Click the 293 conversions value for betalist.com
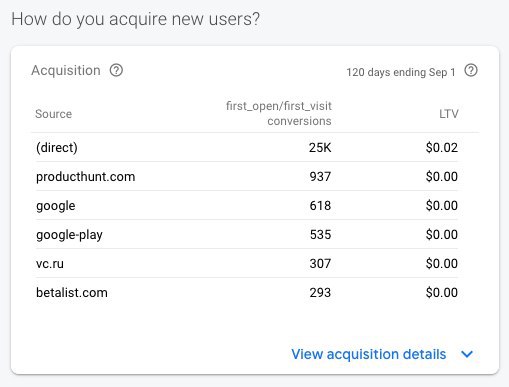The width and height of the screenshot is (509, 387). point(320,292)
